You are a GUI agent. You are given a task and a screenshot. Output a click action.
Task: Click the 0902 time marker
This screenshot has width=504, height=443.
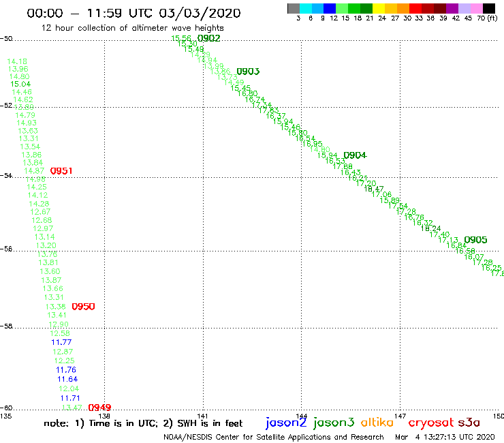(x=208, y=38)
